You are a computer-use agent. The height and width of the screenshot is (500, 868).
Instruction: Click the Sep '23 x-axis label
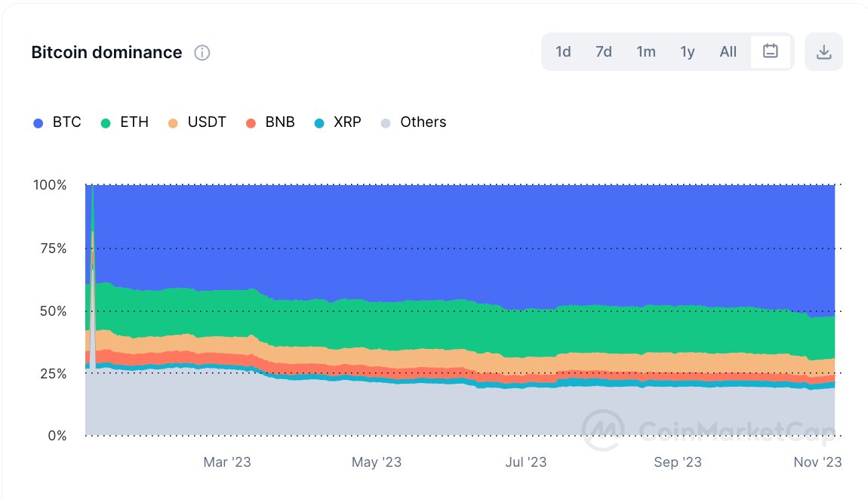(x=678, y=461)
